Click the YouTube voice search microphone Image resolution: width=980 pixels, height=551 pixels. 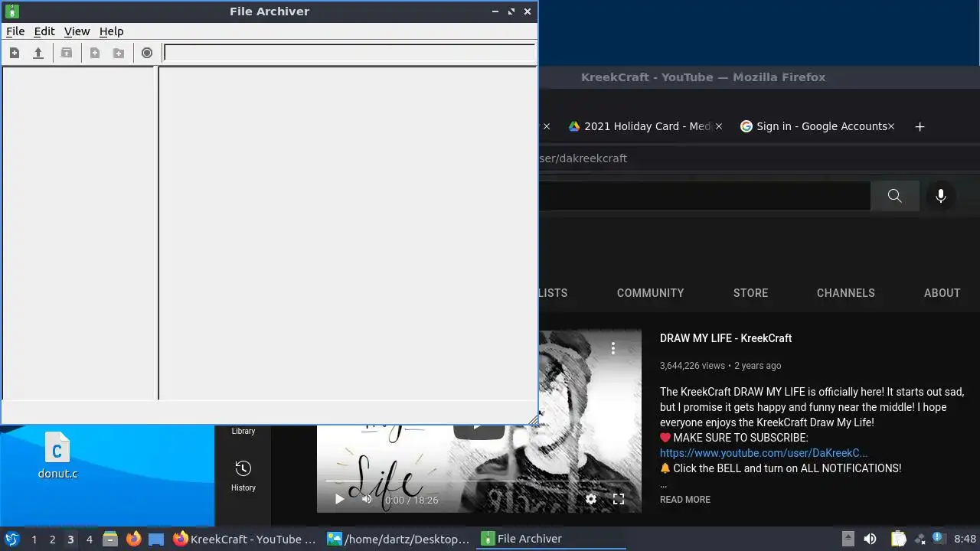tap(941, 196)
